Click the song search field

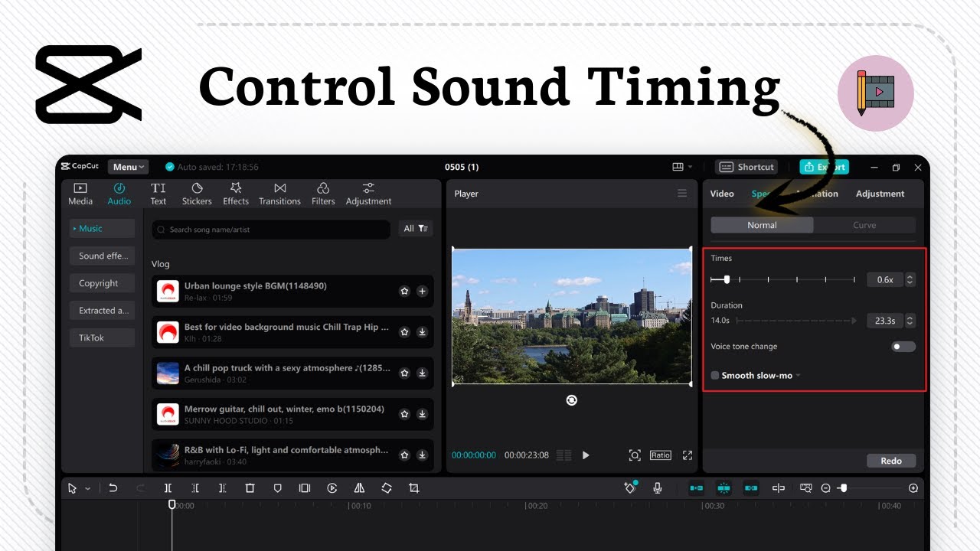pos(271,230)
